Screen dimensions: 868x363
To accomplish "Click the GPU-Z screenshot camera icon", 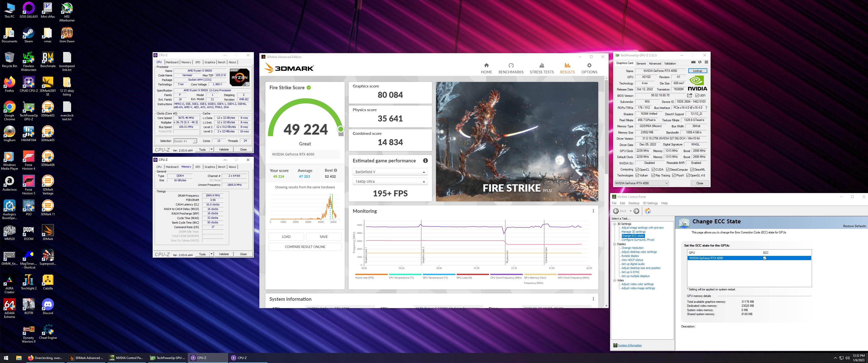I will [693, 62].
